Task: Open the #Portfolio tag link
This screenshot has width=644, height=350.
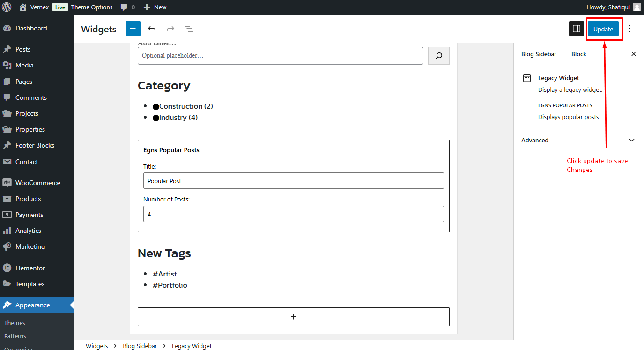Action: pyautogui.click(x=170, y=285)
